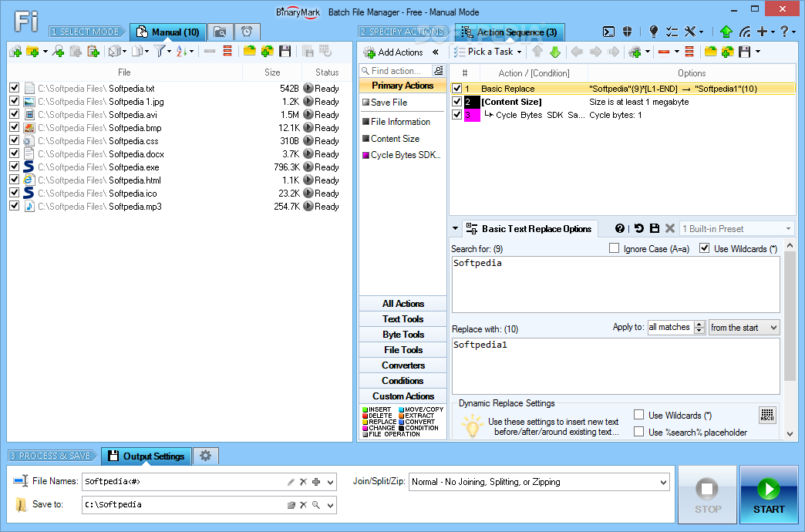Click the save preset floppy icon
Screen dimensions: 805x532
click(x=655, y=228)
